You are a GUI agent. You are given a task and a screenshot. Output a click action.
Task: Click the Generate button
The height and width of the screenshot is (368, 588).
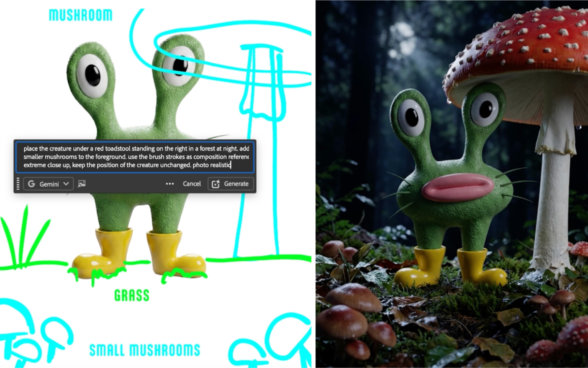[231, 184]
